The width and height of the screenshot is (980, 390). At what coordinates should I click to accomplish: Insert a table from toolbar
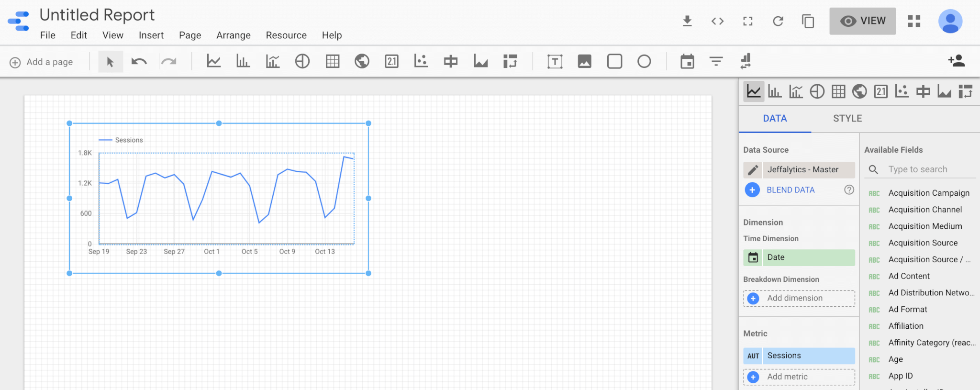(x=333, y=61)
